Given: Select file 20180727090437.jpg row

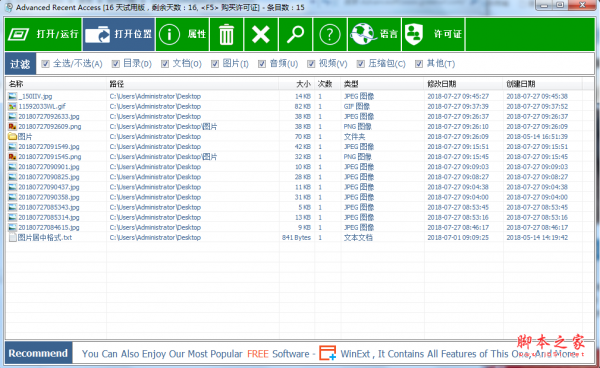Looking at the screenshot, I should (x=300, y=187).
